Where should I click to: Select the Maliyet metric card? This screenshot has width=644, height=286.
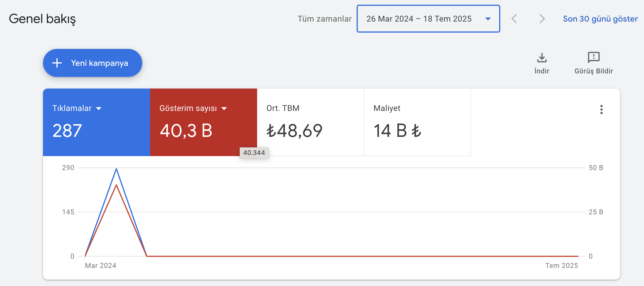[417, 122]
